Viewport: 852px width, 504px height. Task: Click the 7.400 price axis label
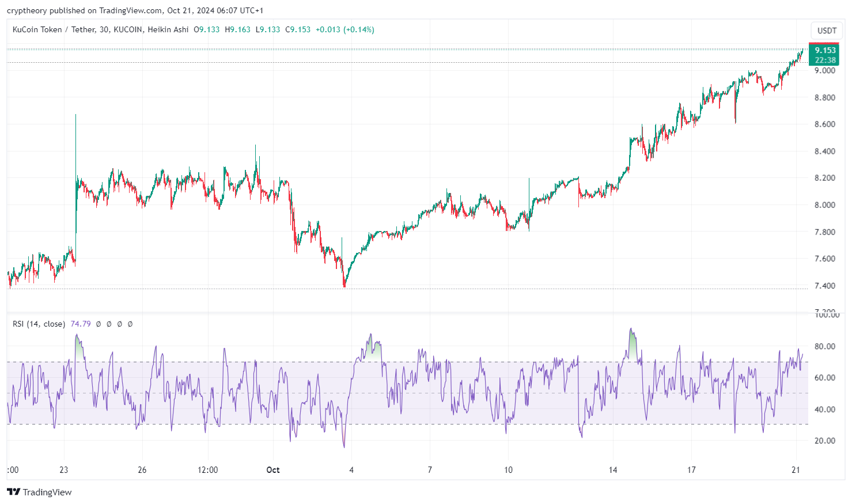pyautogui.click(x=824, y=286)
